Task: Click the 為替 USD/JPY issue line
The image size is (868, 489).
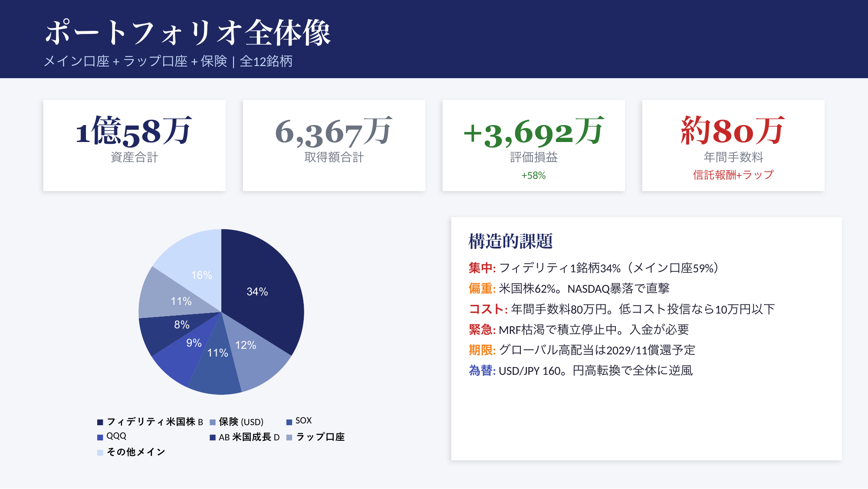Action: (x=580, y=371)
